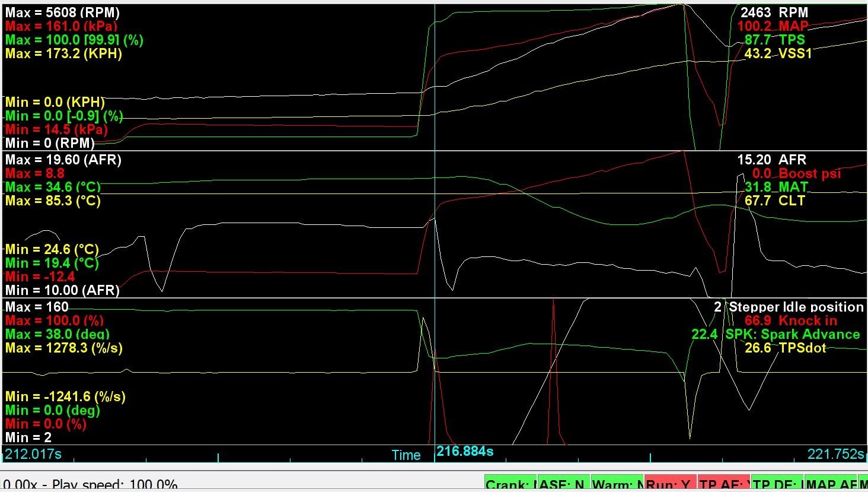Click the Crank status indicator
Image resolution: width=868 pixels, height=492 pixels.
tap(510, 484)
